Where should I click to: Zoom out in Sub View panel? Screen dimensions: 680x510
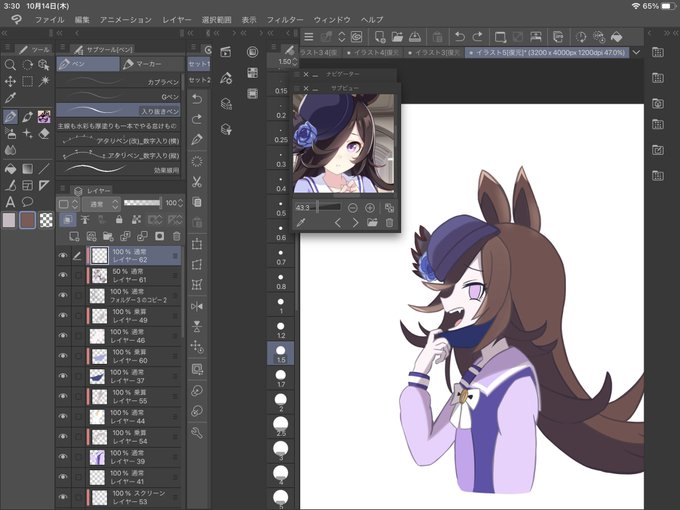pos(353,208)
